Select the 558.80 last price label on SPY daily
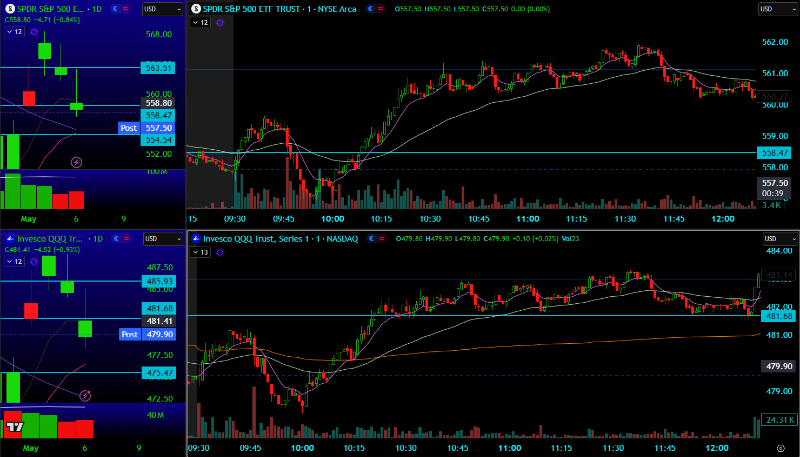Viewport: 800px width, 457px height. pyautogui.click(x=157, y=103)
